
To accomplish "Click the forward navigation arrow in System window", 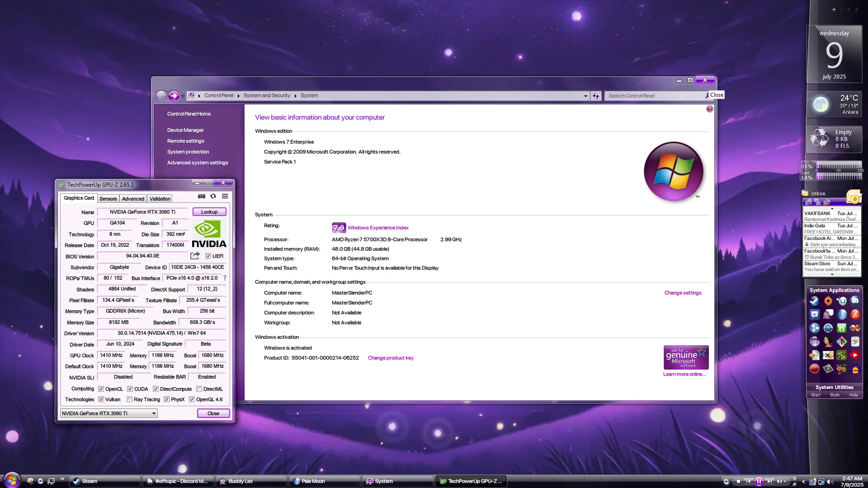I will [174, 96].
